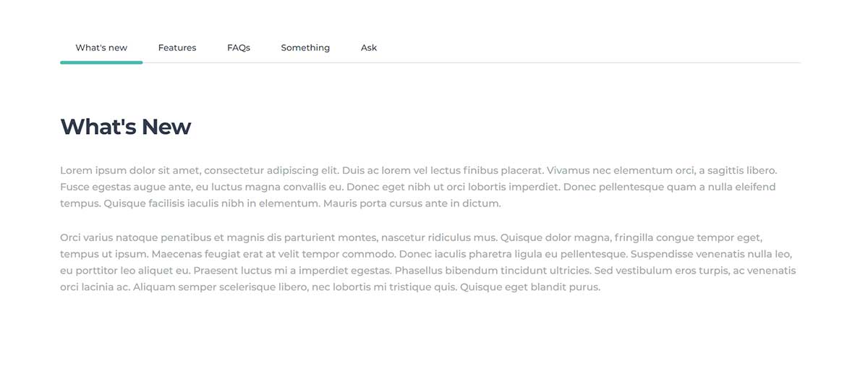Image resolution: width=868 pixels, height=367 pixels.
Task: Click the word "Lorem" starting first paragraph
Action: pos(76,171)
